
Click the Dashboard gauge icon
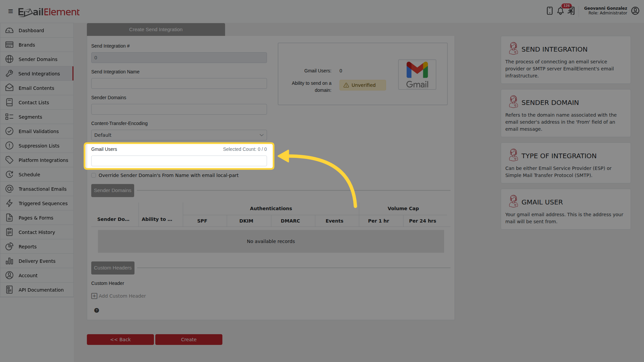(9, 31)
